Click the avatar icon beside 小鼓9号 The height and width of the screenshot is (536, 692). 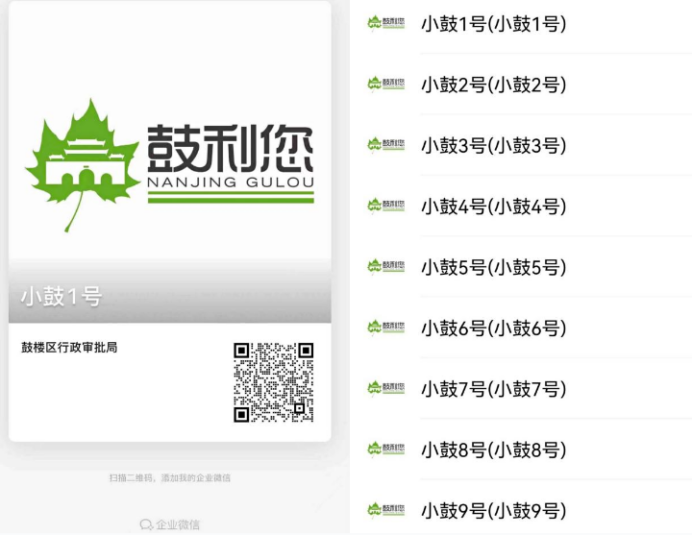click(386, 511)
